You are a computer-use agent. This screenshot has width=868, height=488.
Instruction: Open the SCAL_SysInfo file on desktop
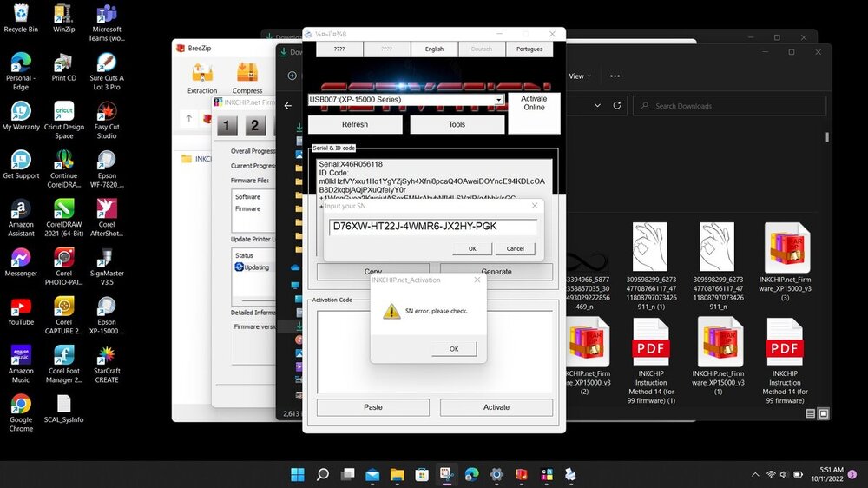click(63, 408)
